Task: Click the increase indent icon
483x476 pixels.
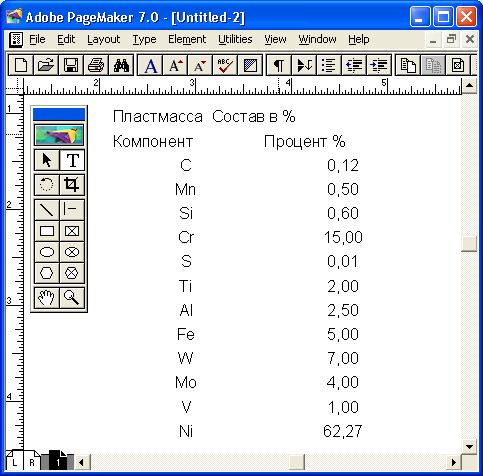Action: point(379,65)
